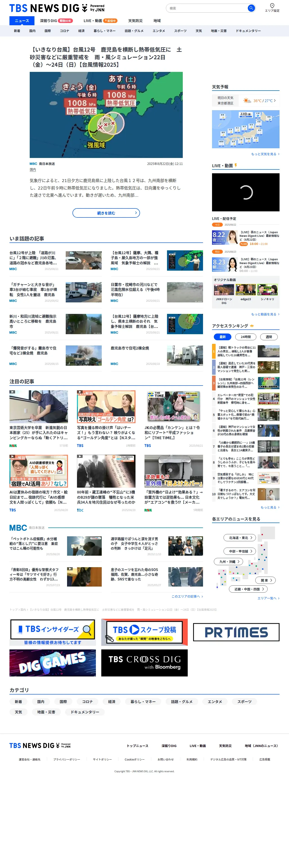
Task: Select 地震・災害 category pill at bottom
Action: tap(46, 712)
